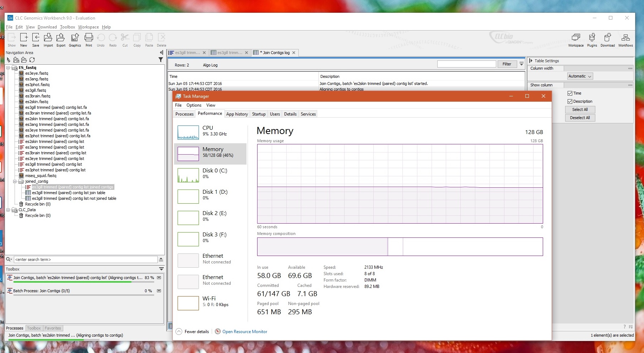Open dropdown for Join Contigs 83% process
The width and height of the screenshot is (644, 353).
click(159, 278)
